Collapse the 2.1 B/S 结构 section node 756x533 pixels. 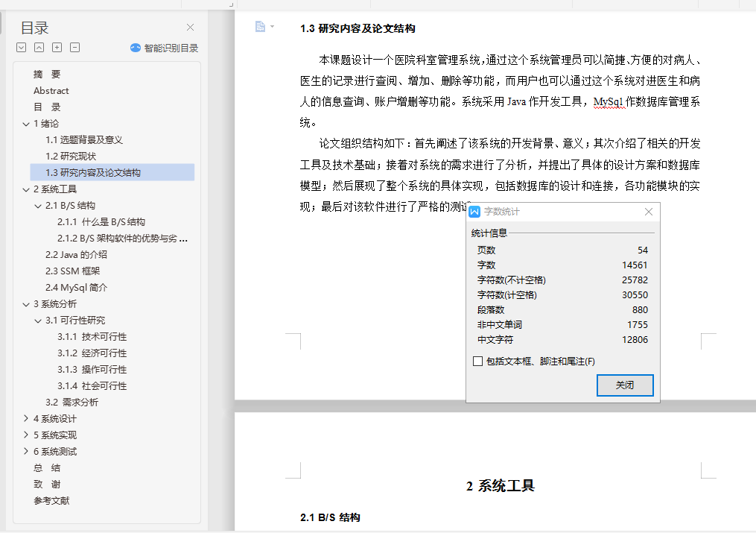tap(38, 206)
